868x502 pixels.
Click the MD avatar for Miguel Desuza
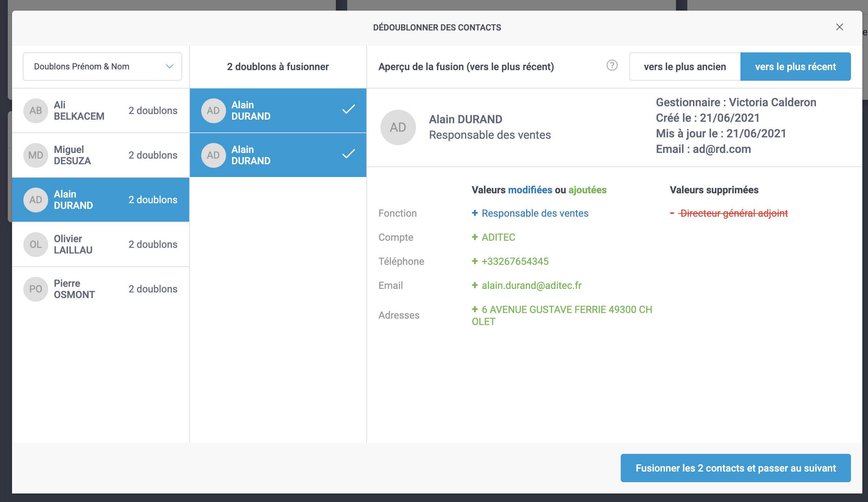tap(36, 155)
